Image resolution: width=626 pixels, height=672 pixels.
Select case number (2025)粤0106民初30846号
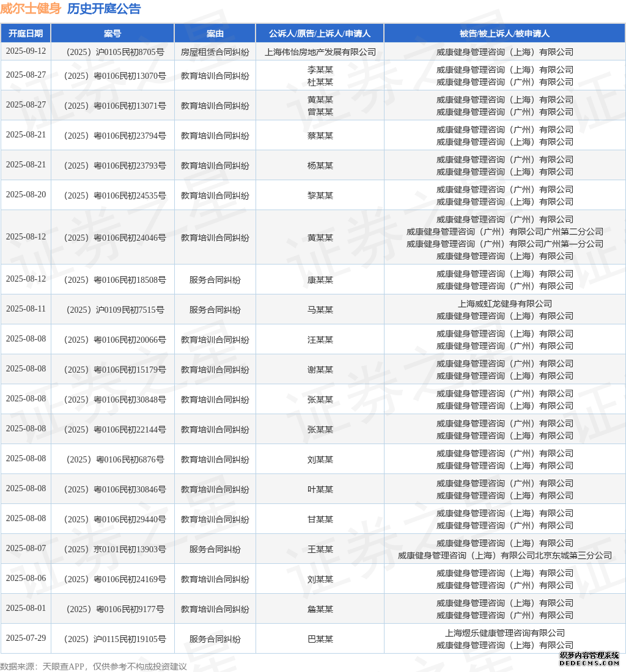115,490
